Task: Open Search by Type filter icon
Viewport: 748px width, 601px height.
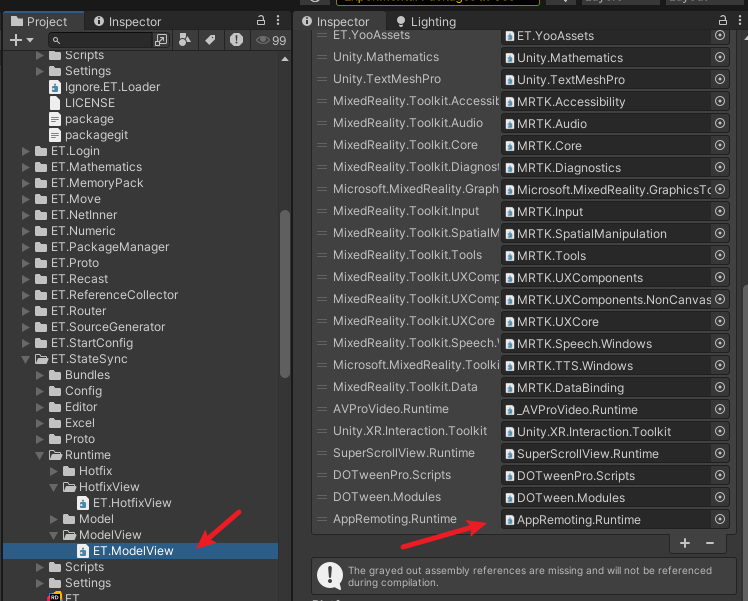Action: pos(185,40)
